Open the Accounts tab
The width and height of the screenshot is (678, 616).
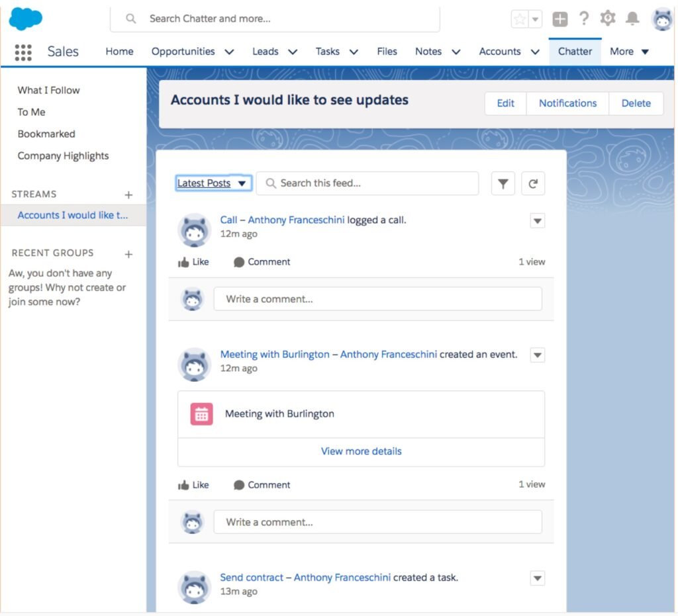[499, 52]
